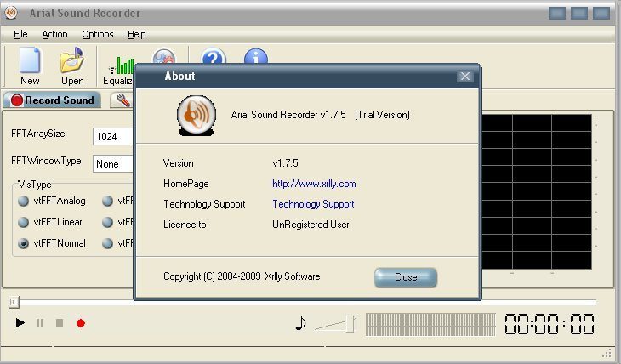The image size is (621, 364).
Task: Click the bottom-right window resize grip
Action: click(x=607, y=353)
